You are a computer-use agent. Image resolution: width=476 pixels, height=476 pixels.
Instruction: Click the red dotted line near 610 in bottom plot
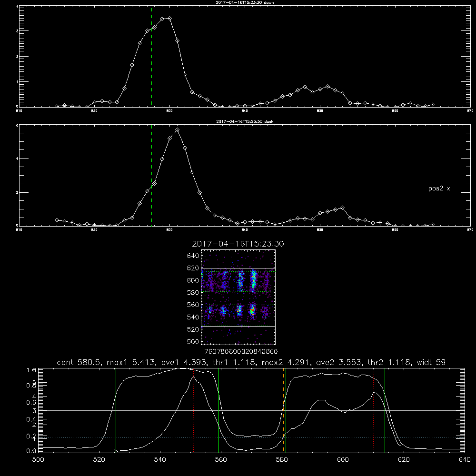[x=373, y=410]
